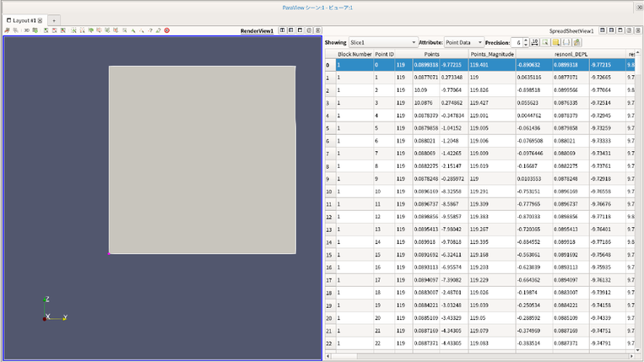Click the Block Number column header
This screenshot has height=362, width=644.
(x=354, y=54)
